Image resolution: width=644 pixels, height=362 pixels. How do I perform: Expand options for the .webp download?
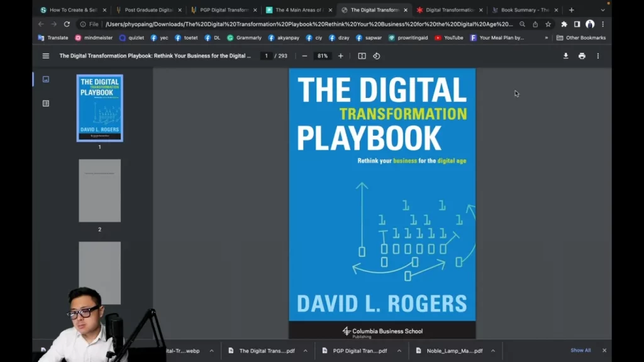tap(211, 351)
